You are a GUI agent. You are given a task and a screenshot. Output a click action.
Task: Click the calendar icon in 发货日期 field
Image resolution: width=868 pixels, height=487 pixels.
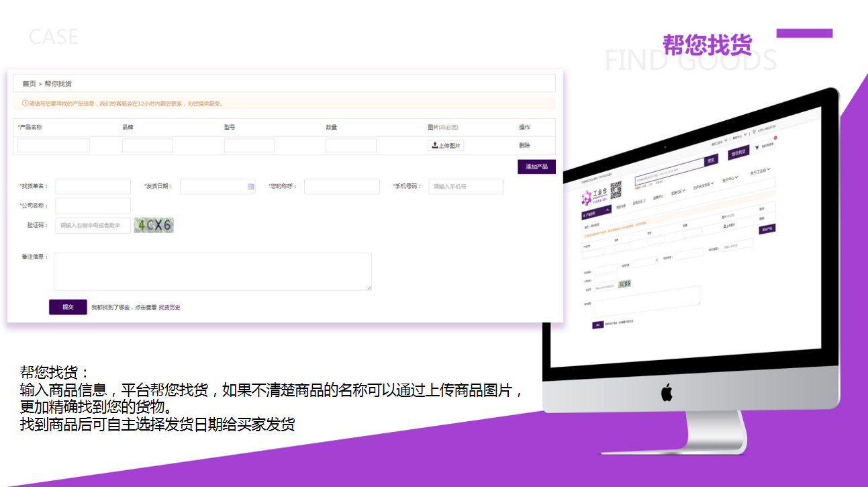[251, 187]
